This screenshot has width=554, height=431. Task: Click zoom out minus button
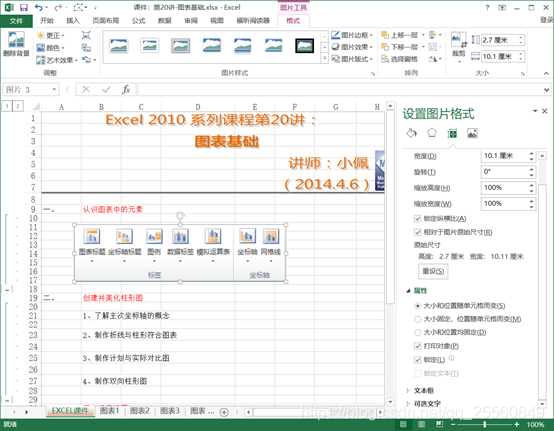coord(453,424)
